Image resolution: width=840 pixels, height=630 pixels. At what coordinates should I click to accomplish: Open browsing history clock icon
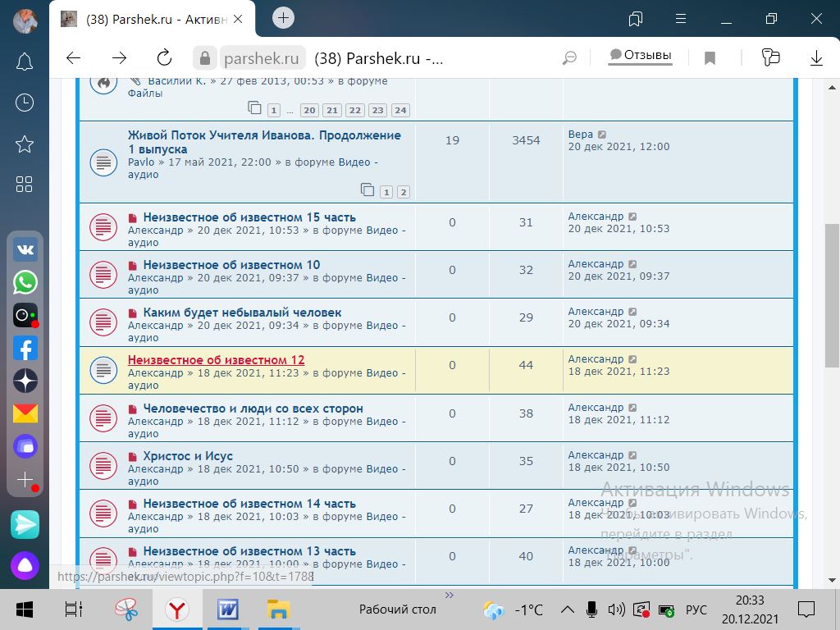click(x=25, y=103)
